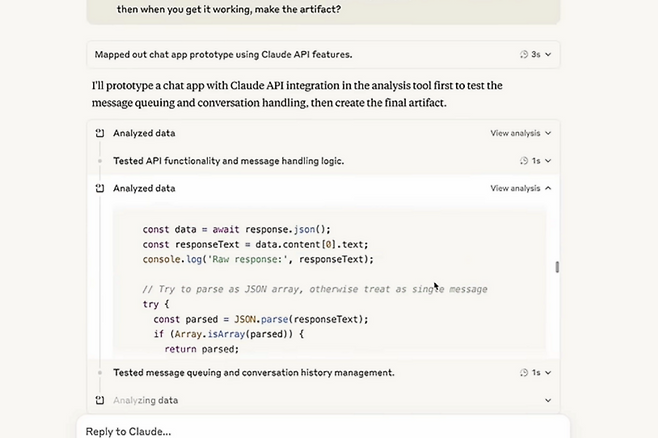The height and width of the screenshot is (438, 658).
Task: Click the Mapped out chat app prototype summary text
Action: click(223, 55)
